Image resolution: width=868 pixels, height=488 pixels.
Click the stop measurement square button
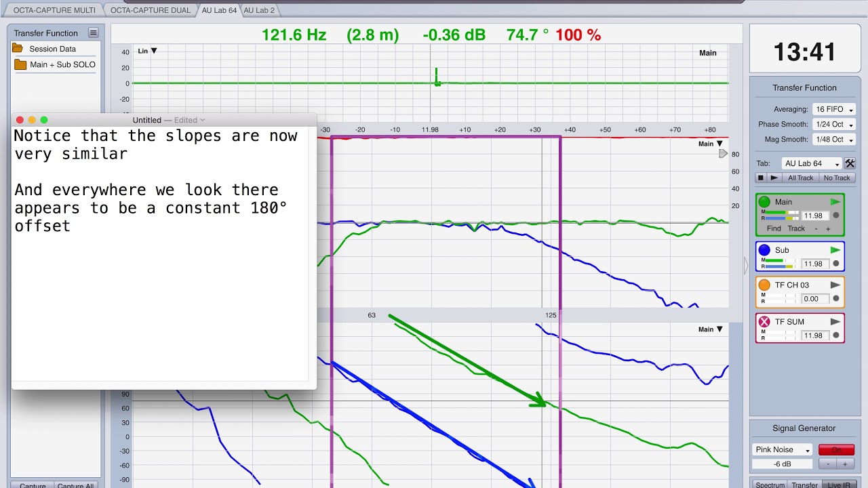point(761,178)
